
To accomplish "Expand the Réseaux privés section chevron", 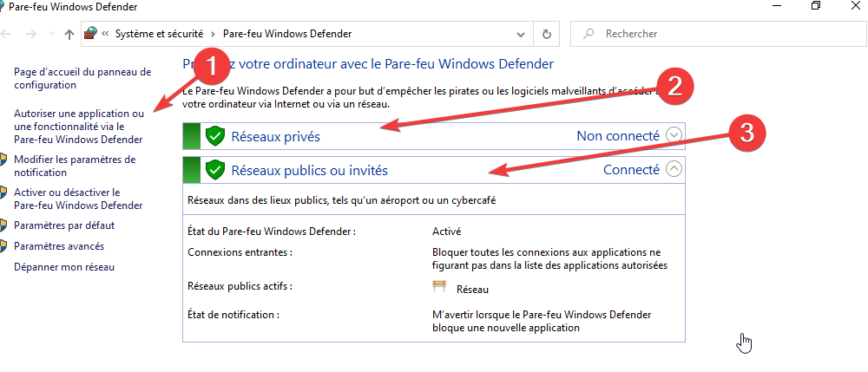I will (x=674, y=135).
